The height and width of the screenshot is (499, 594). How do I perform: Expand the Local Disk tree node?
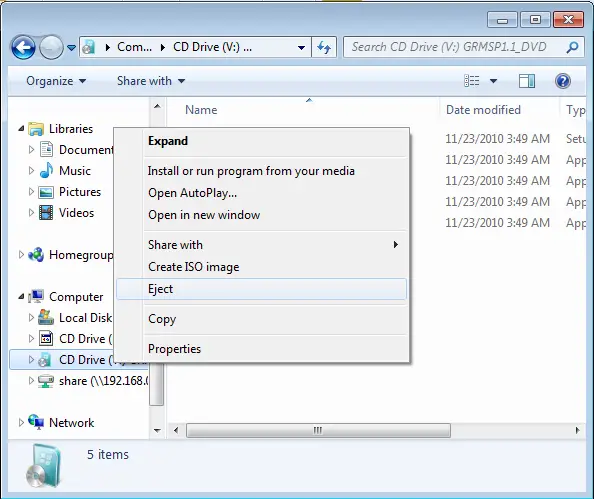click(x=31, y=318)
